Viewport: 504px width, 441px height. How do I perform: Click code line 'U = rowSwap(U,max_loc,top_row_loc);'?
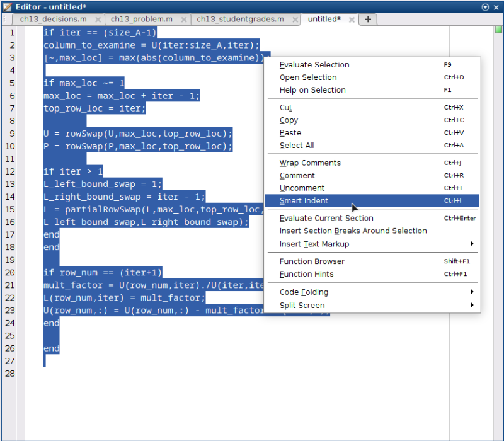click(138, 134)
